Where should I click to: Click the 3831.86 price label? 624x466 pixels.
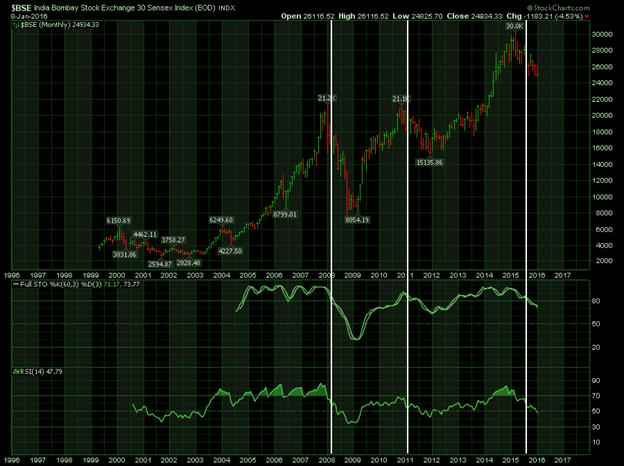click(x=125, y=255)
